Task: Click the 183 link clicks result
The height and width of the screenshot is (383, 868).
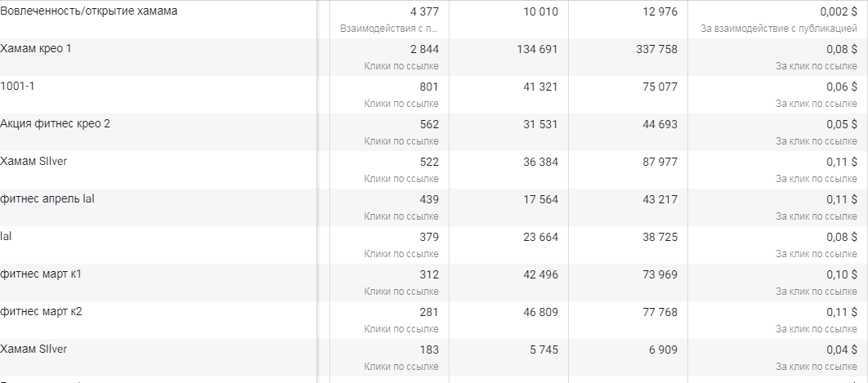Action: 428,350
